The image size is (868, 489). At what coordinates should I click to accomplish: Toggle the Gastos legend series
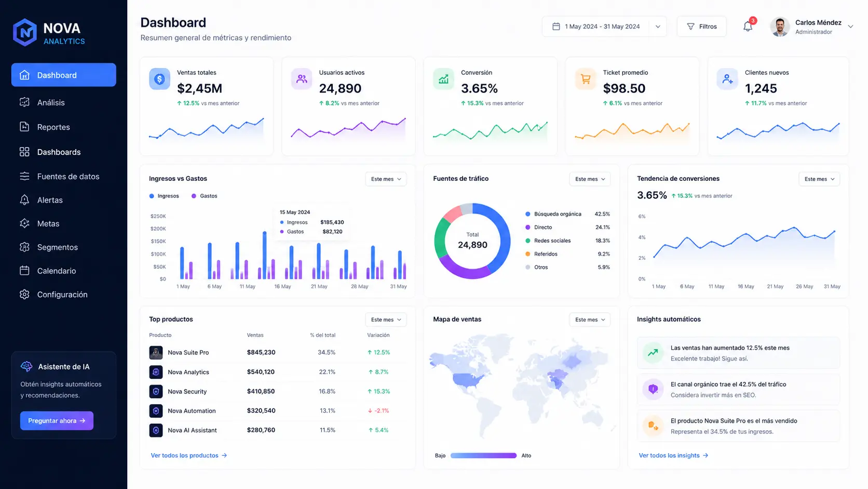pos(205,196)
